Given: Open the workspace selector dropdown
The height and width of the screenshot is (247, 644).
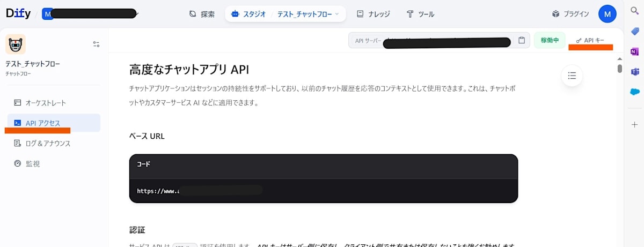Looking at the screenshot, I should click(91, 14).
